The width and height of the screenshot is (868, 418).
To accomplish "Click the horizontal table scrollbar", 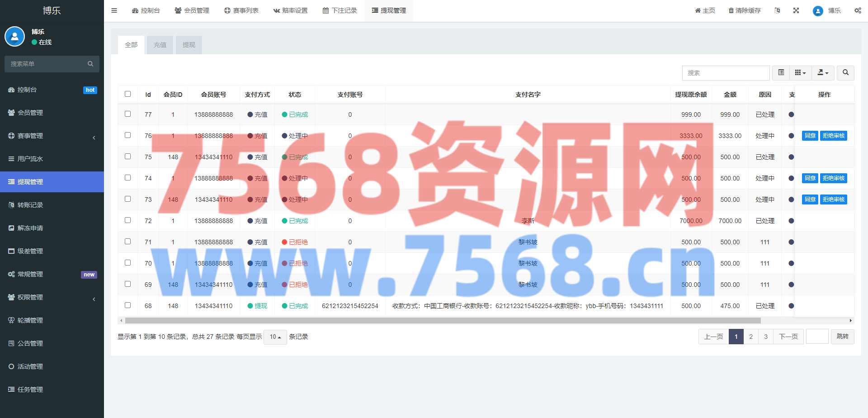I will [x=443, y=321].
